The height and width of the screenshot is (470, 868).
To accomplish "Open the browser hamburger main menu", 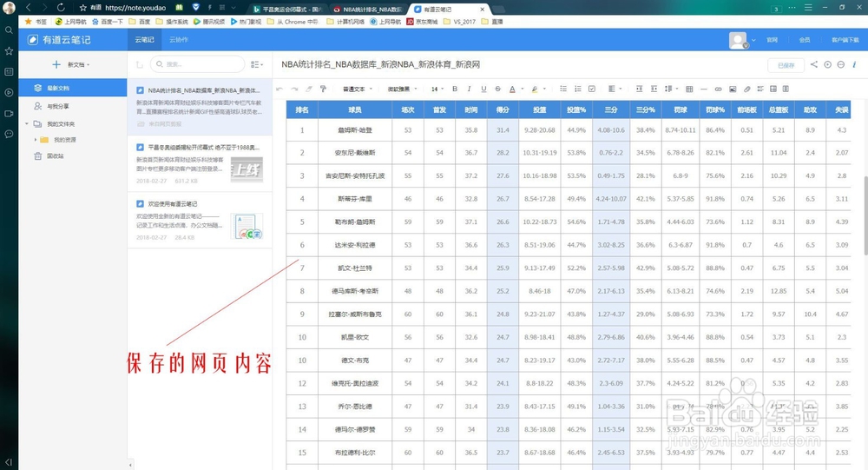I will click(x=807, y=8).
